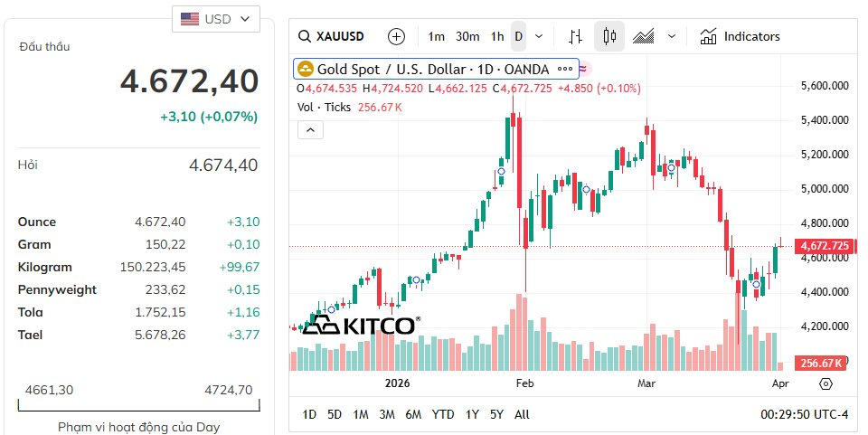
Task: Open the Indicators panel
Action: 740,37
